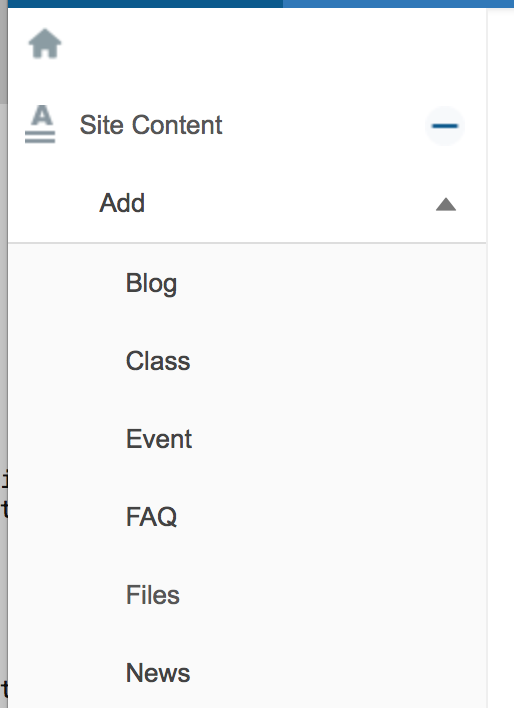Collapse the Add submenu triangle arrow

(446, 205)
